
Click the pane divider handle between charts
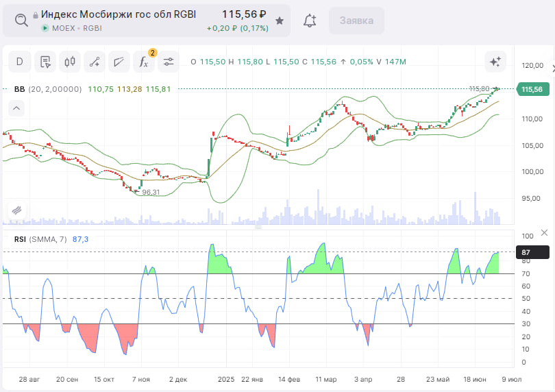[258, 227]
